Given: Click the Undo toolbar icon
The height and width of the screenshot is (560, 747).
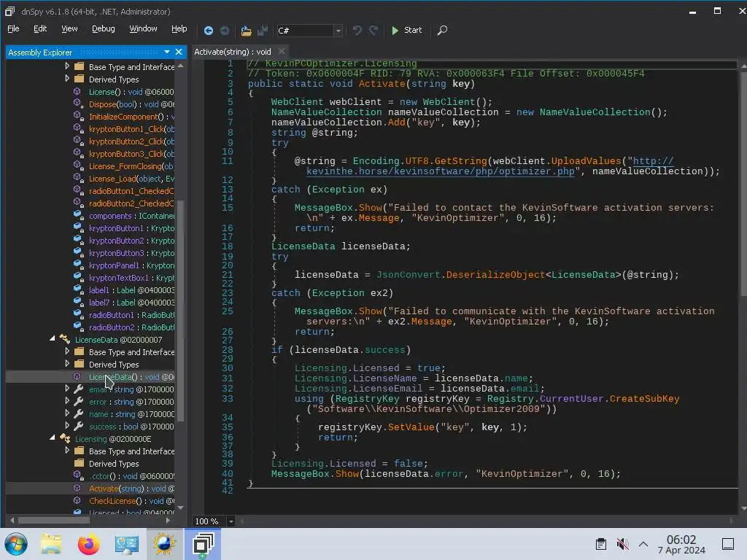Looking at the screenshot, I should pyautogui.click(x=357, y=30).
